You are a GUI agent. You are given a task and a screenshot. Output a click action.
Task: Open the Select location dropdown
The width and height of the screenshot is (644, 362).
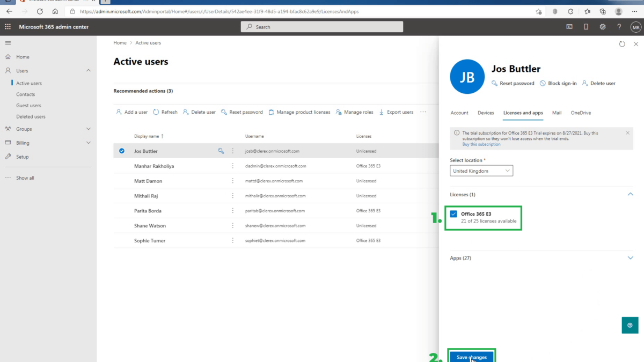481,171
